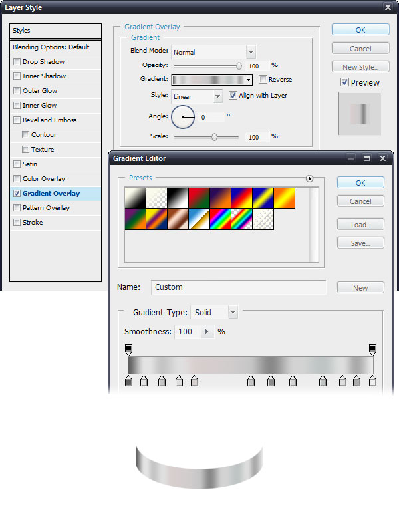Click Cancel in the Layer Style dialog
The width and height of the screenshot is (399, 532).
point(360,48)
